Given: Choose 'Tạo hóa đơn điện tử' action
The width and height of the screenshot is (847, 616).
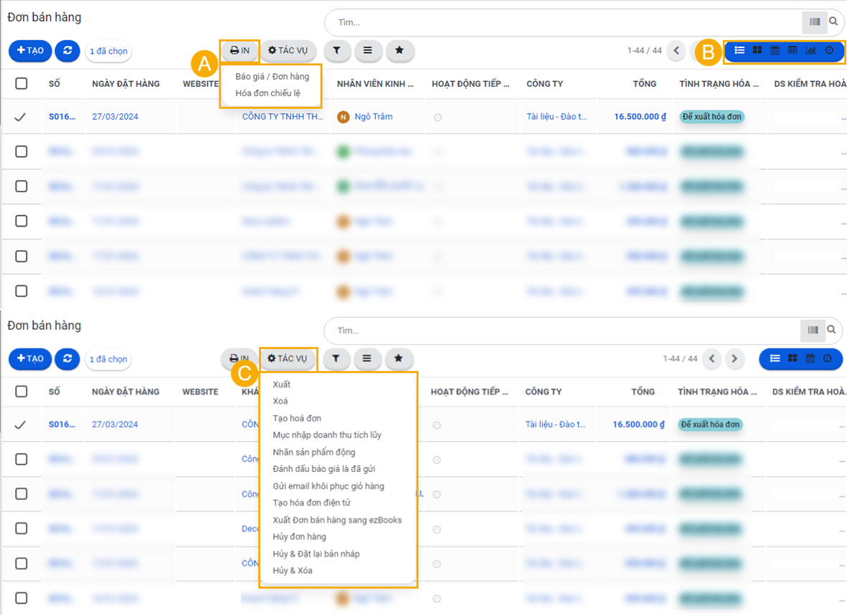Looking at the screenshot, I should pyautogui.click(x=312, y=503).
